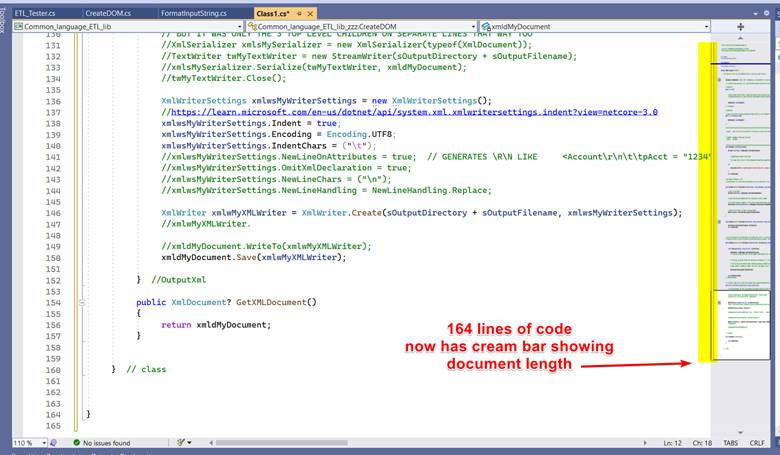Click the No issues found status
The width and height of the screenshot is (780, 455).
pyautogui.click(x=102, y=443)
